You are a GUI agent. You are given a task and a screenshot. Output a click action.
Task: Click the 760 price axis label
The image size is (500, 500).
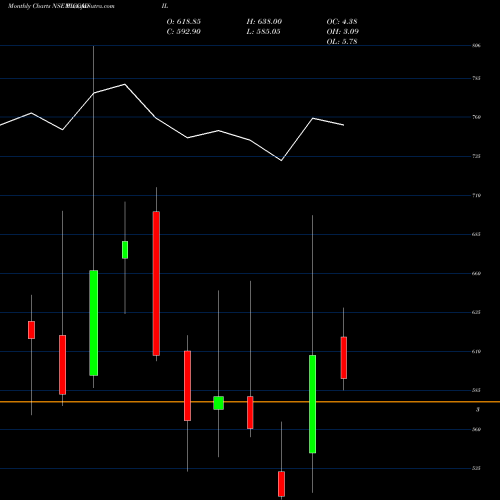pyautogui.click(x=476, y=117)
